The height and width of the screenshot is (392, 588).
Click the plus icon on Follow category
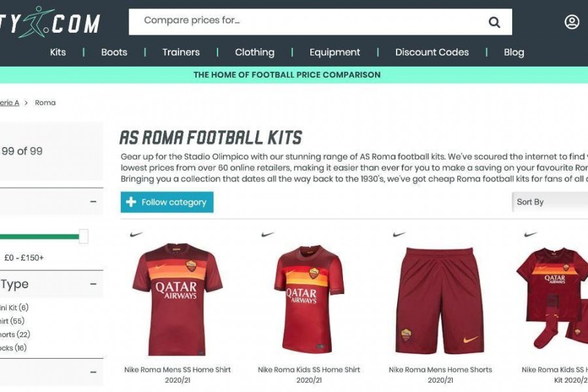(131, 202)
